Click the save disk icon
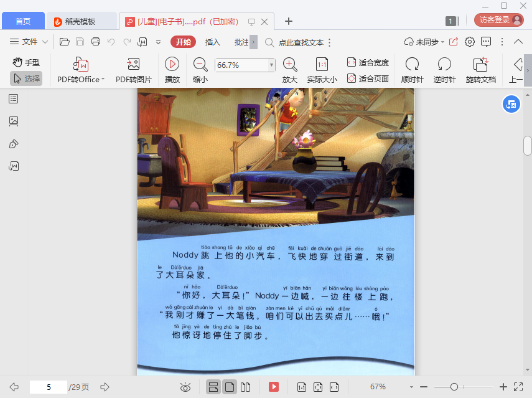The width and height of the screenshot is (532, 398). coord(80,42)
